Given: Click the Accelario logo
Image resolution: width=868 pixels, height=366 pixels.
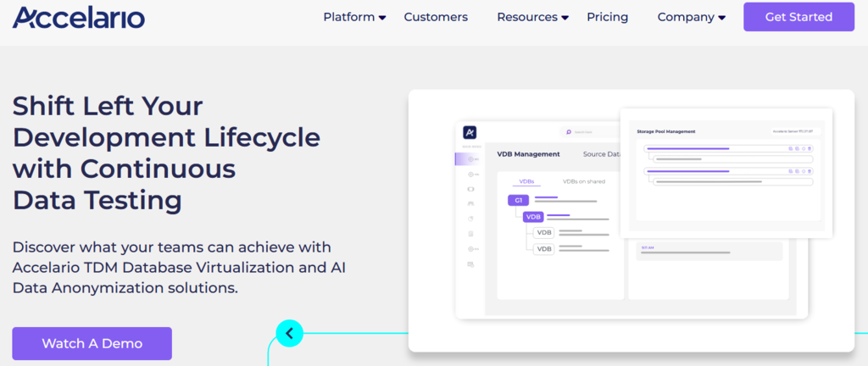Looking at the screenshot, I should (78, 17).
